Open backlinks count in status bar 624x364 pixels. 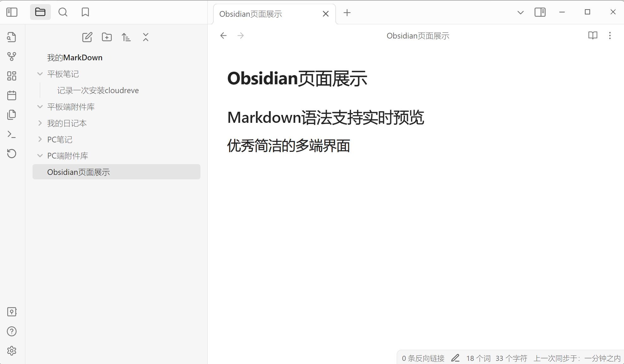[x=423, y=358]
